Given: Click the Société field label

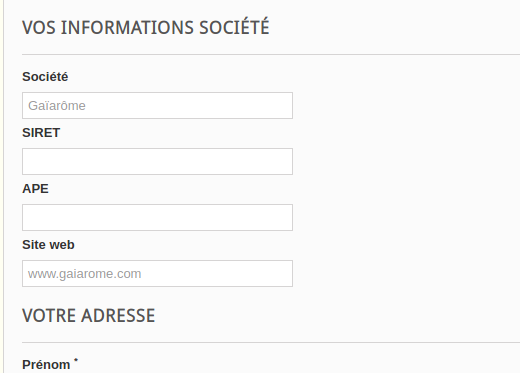Looking at the screenshot, I should pyautogui.click(x=45, y=77).
